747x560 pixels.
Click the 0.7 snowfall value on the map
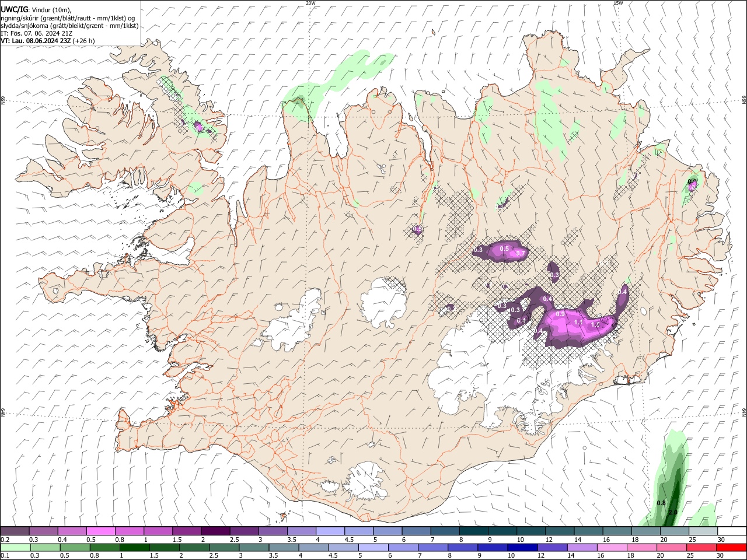click(x=521, y=253)
